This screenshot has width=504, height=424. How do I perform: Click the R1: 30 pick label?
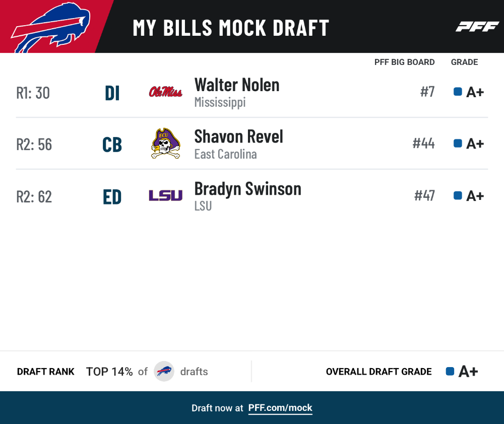(33, 93)
